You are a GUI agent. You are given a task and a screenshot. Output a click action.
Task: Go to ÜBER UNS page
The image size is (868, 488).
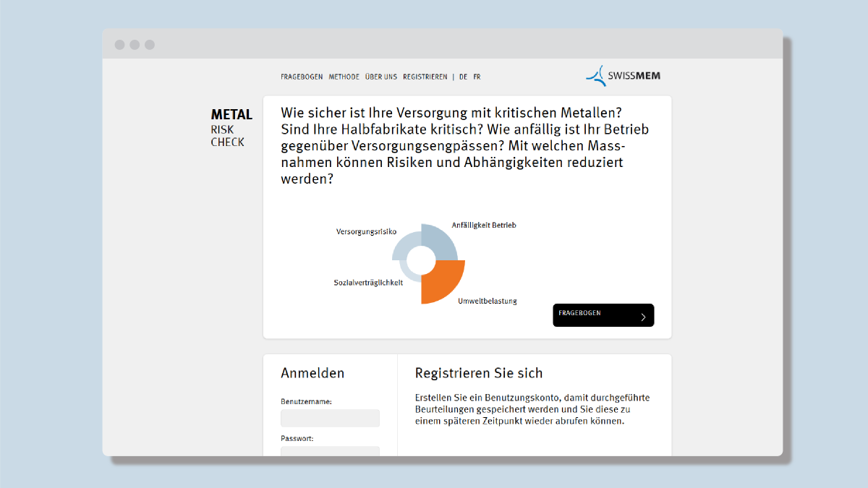click(381, 77)
